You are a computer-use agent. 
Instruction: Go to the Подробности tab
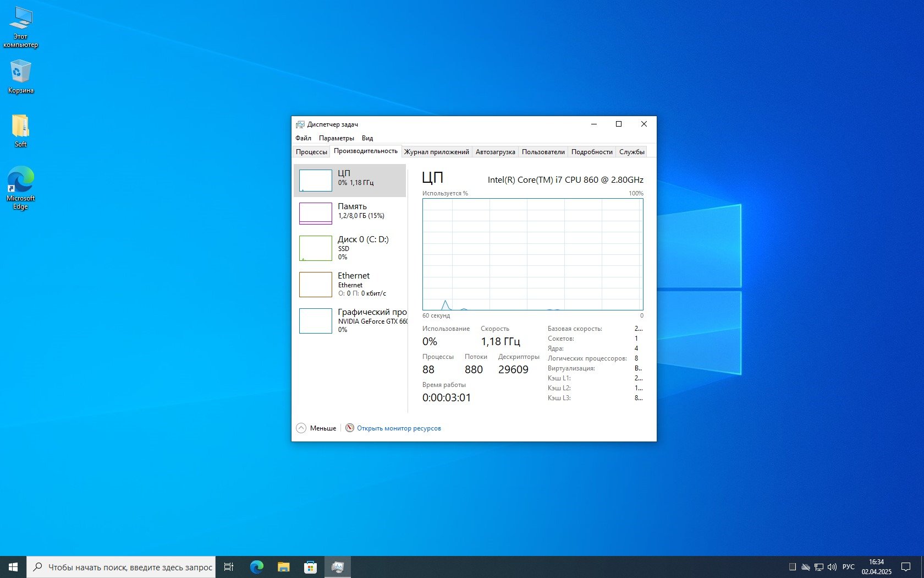coord(591,152)
